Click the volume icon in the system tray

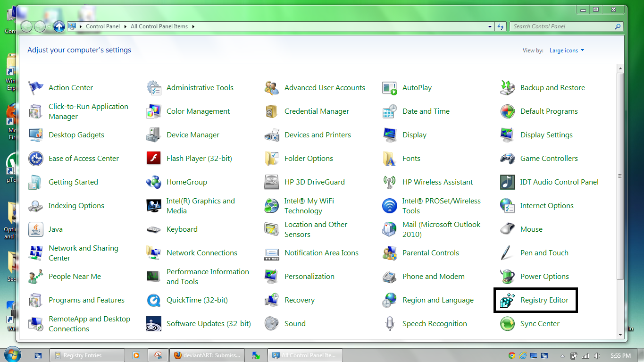click(x=597, y=355)
